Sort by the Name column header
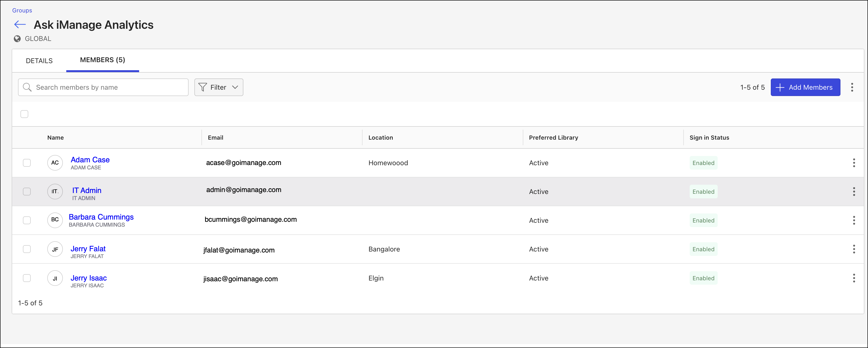The height and width of the screenshot is (348, 868). point(56,138)
